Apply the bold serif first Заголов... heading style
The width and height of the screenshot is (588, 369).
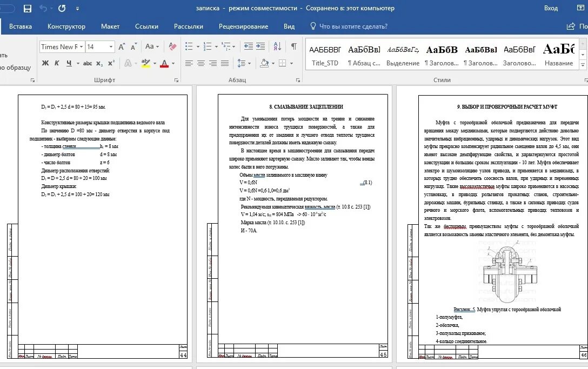pyautogui.click(x=442, y=56)
